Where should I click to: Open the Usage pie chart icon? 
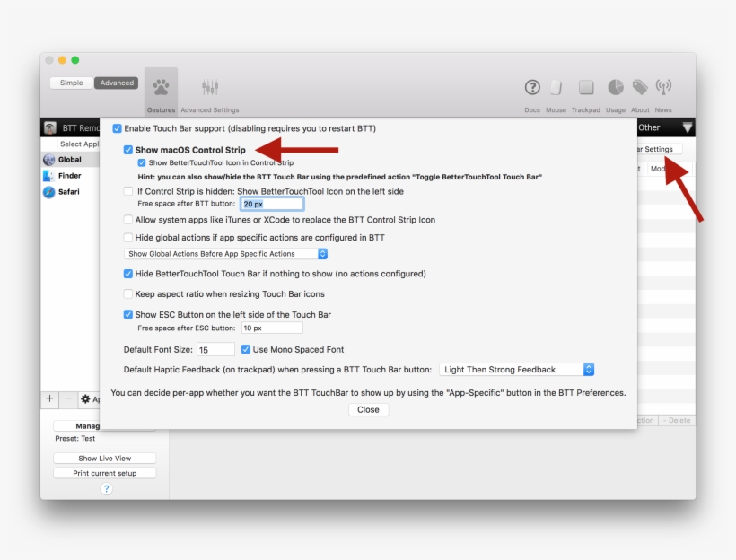coord(616,87)
